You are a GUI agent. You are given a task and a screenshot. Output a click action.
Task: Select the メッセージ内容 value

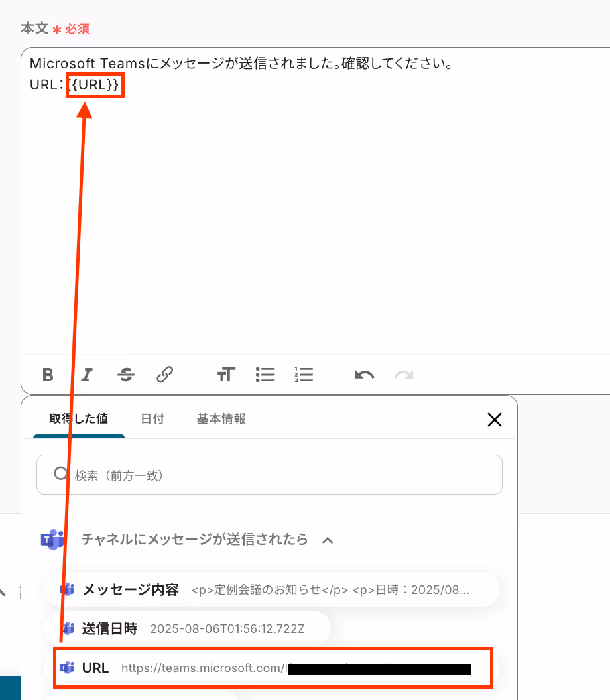pyautogui.click(x=271, y=590)
